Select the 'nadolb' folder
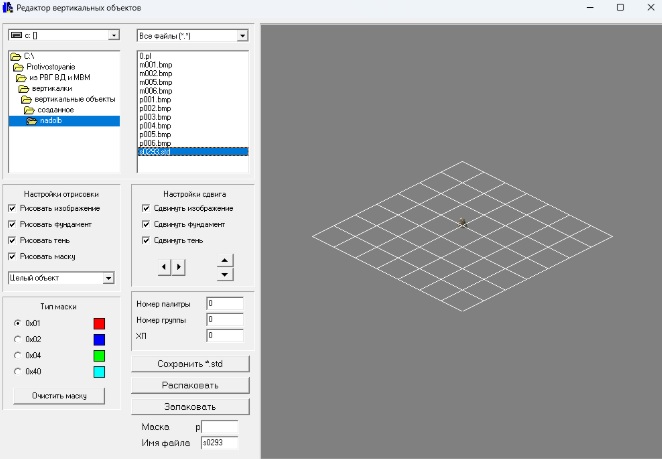Screen dimensions: 662x459 pyautogui.click(x=64, y=121)
